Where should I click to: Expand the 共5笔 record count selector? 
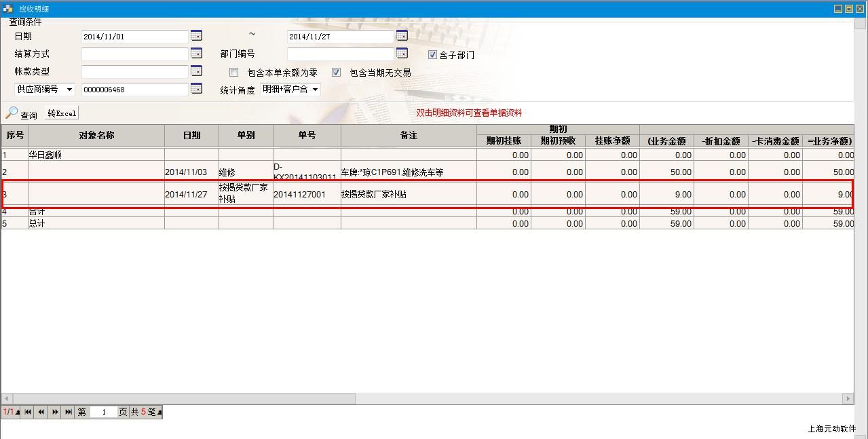tap(159, 413)
